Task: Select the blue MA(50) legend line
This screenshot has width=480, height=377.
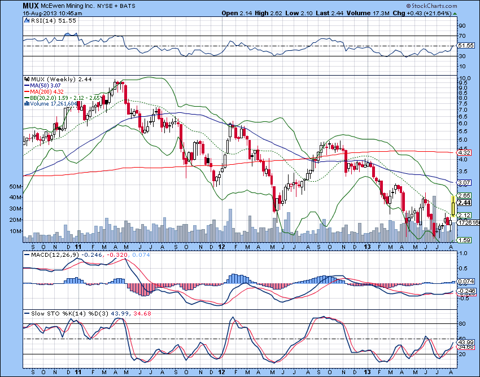Action: [27, 86]
